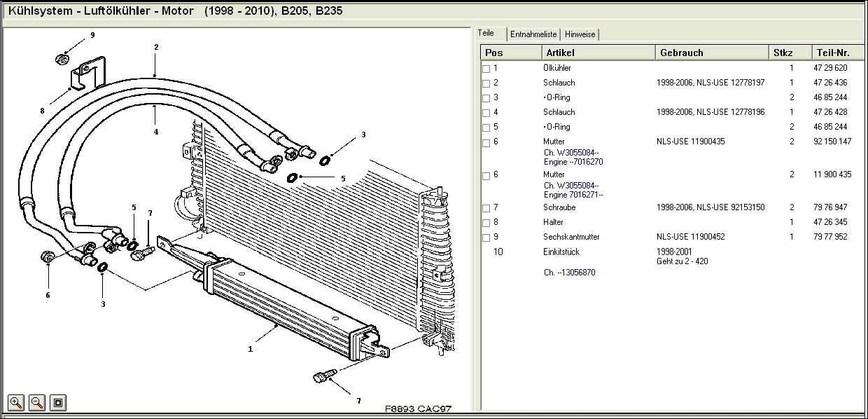This screenshot has width=868, height=419.
Task: Check the box for Mutter 92 150 147
Action: coord(486,142)
